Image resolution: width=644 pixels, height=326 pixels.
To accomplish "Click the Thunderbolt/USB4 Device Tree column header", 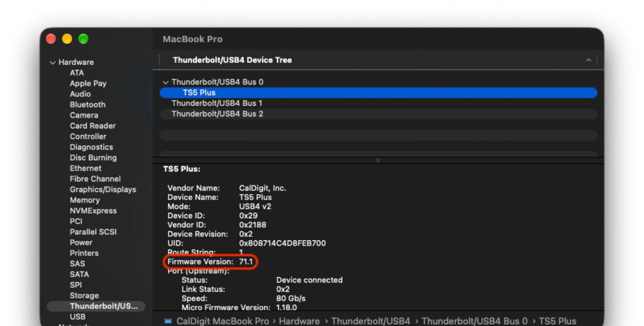I will point(232,60).
